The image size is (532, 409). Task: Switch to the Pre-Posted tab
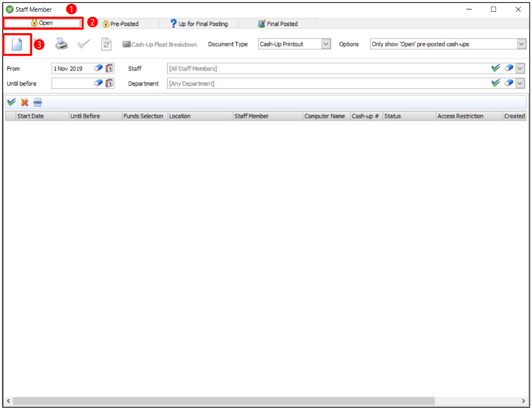pos(120,24)
